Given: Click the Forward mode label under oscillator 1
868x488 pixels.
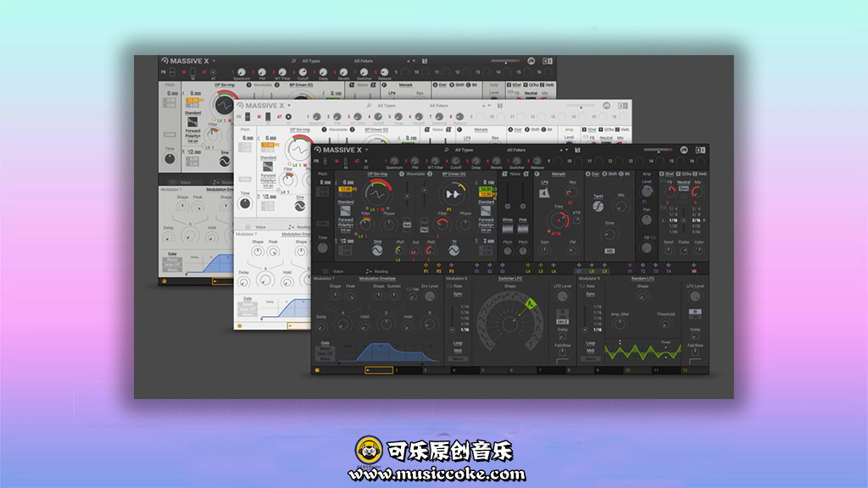Looking at the screenshot, I should 346,219.
